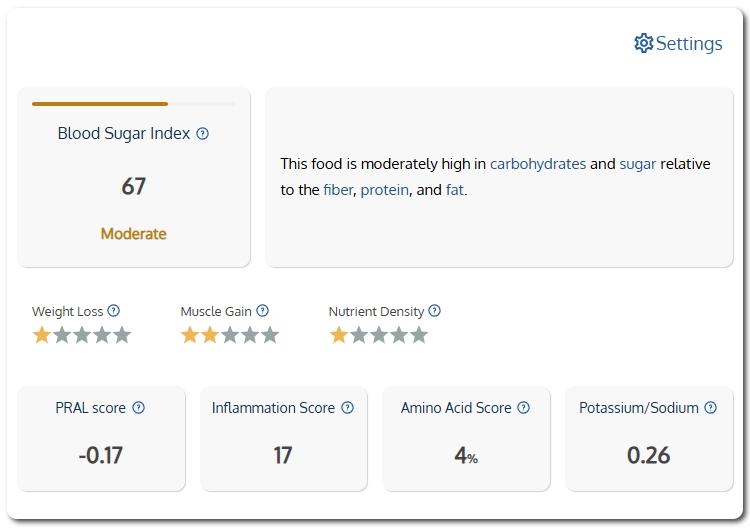
Task: Click the Muscle Gain help icon
Action: (x=262, y=311)
